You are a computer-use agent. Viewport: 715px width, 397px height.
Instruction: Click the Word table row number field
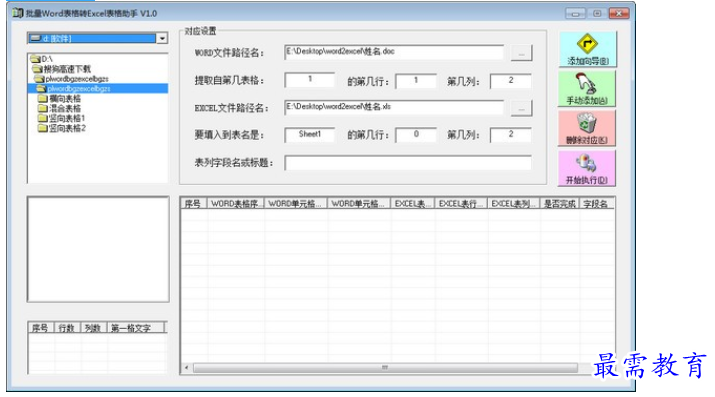point(416,81)
